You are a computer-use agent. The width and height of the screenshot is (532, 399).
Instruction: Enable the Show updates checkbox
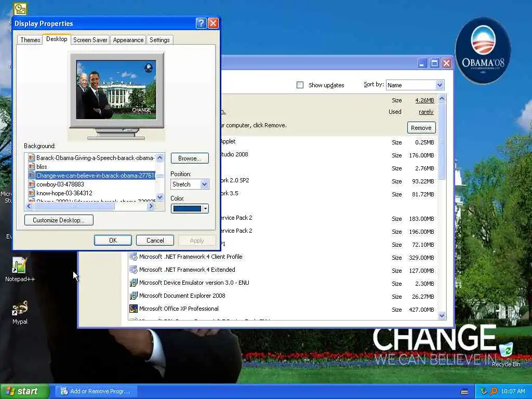300,85
